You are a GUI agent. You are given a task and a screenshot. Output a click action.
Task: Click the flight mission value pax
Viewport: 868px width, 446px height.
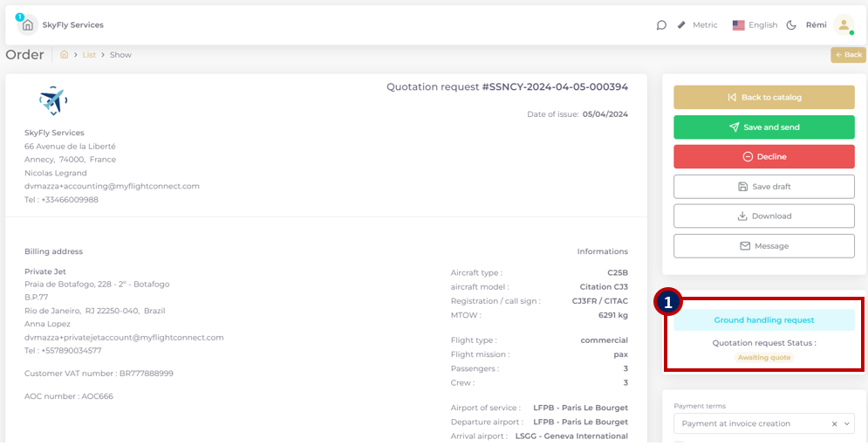pos(621,354)
